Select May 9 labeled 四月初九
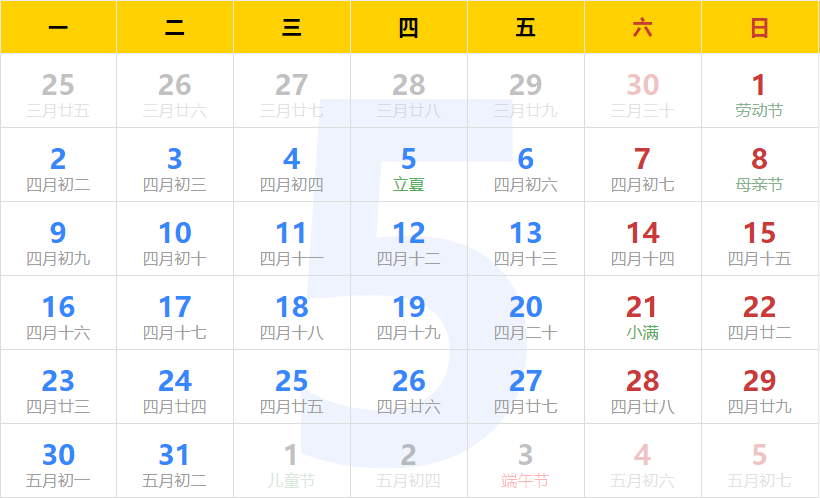Image resolution: width=820 pixels, height=498 pixels. 58,239
